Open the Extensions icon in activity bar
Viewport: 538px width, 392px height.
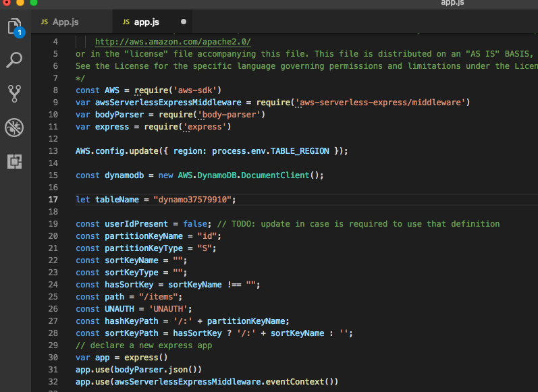(x=14, y=161)
